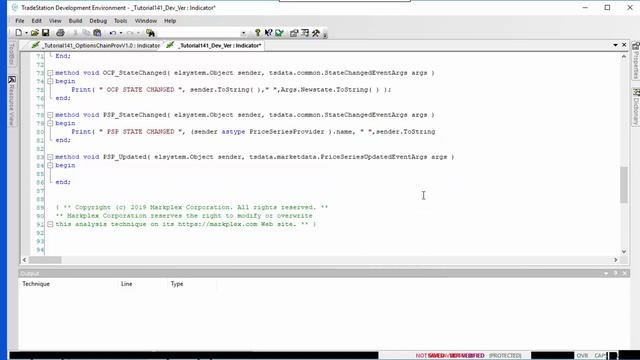This screenshot has width=640, height=360.
Task: Close the active document tab
Action: [624, 45]
